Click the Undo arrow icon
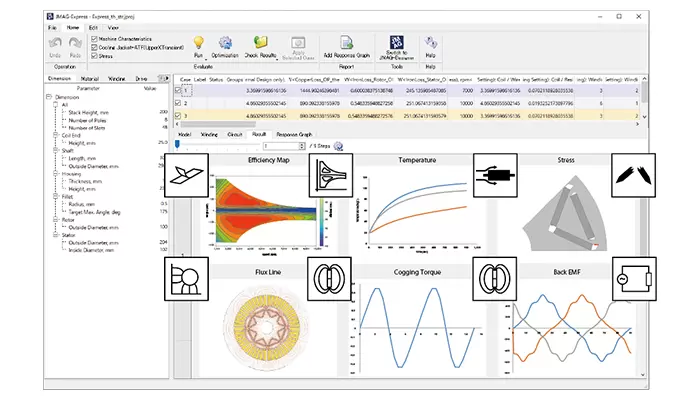This screenshot has height=400, width=700. click(56, 44)
